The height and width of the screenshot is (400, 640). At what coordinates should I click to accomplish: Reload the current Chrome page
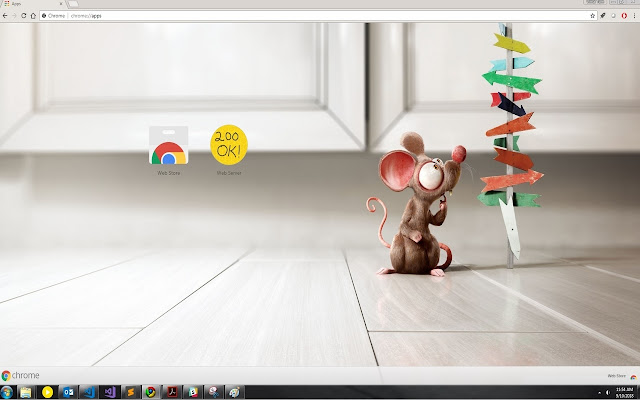[x=24, y=16]
